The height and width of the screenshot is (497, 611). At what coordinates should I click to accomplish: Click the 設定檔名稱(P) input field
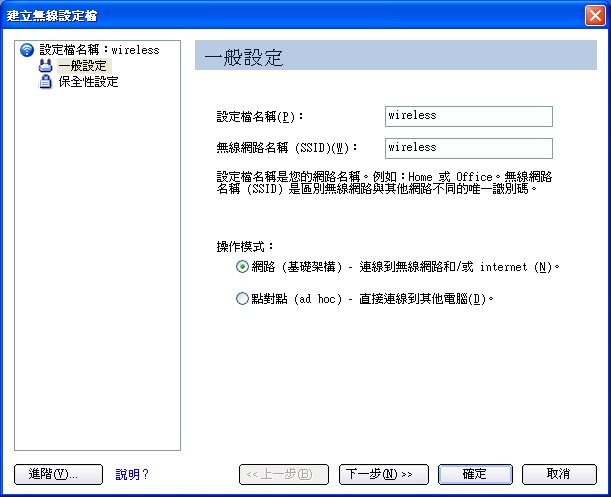469,116
